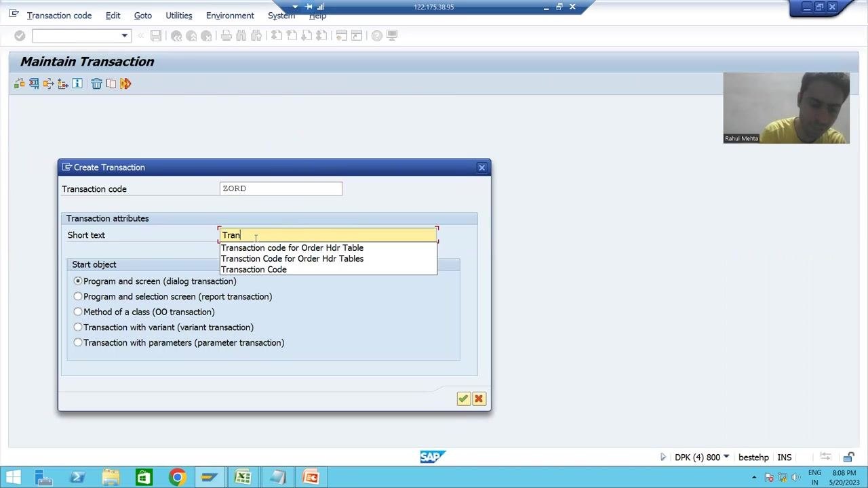Choose the 'Transaction Code' suggestion
Screen dimensions: 868x488
(x=254, y=270)
